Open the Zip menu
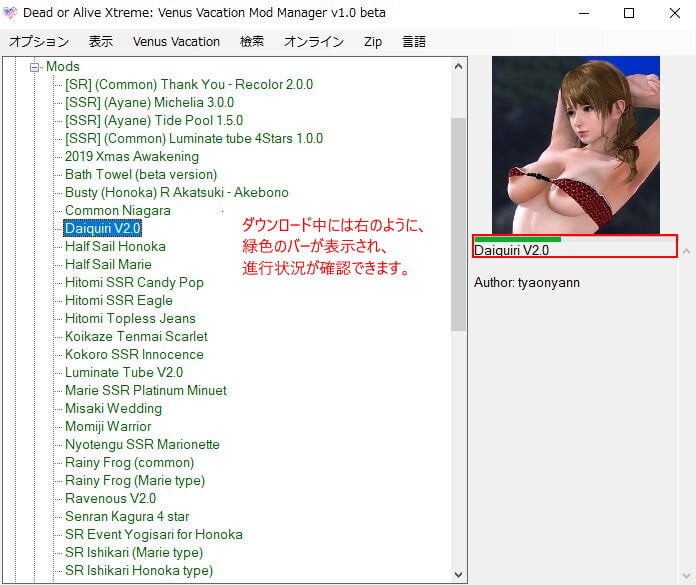696x585 pixels. [373, 42]
